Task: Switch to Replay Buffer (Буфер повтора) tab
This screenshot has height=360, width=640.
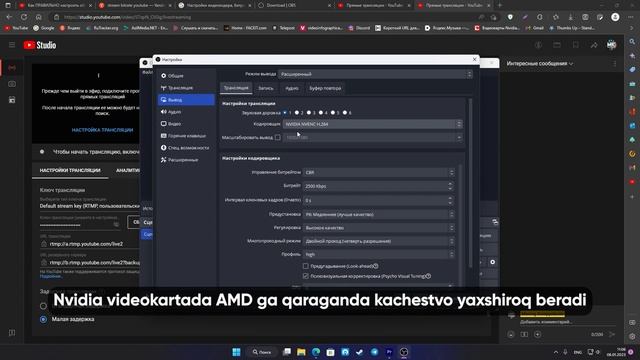Action: [325, 88]
